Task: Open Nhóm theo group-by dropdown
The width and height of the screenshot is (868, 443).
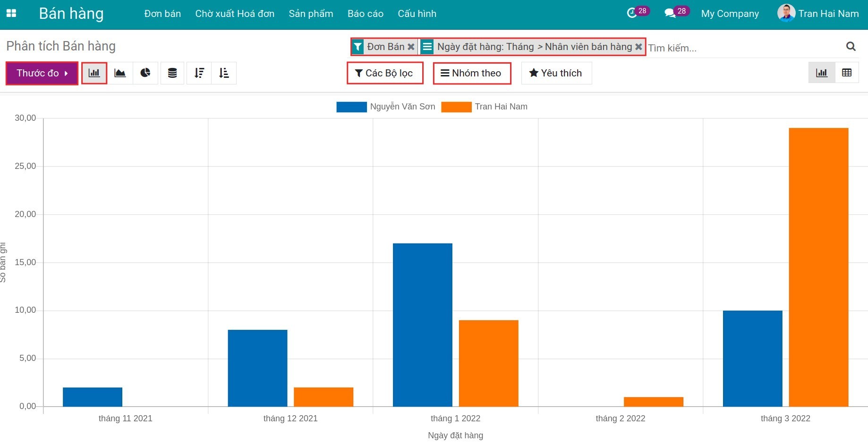Action: (x=472, y=73)
